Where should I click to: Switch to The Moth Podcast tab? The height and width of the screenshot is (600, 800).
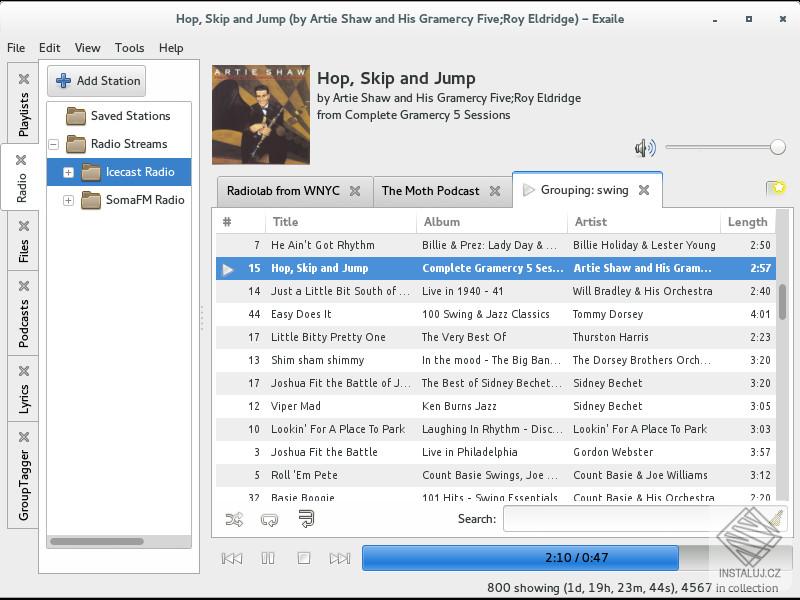pos(430,191)
